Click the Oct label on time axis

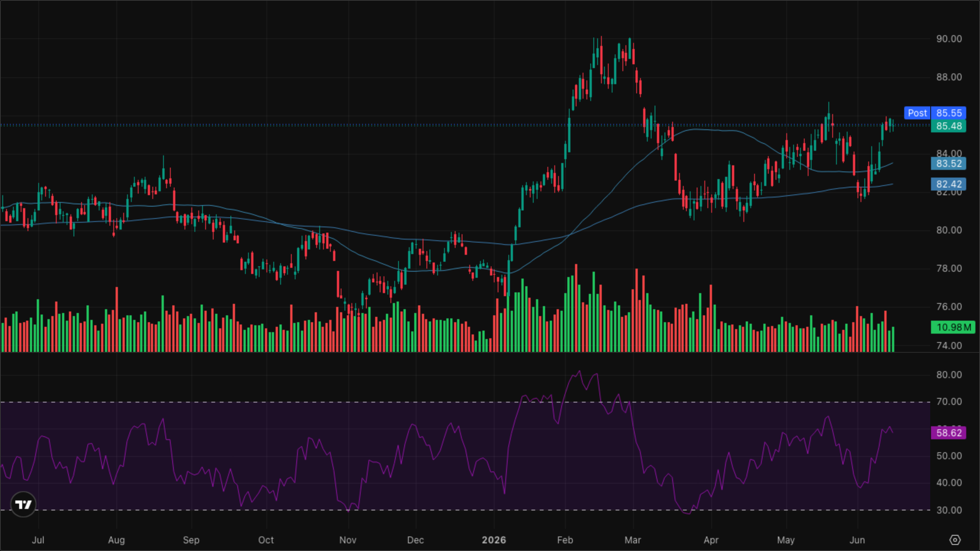click(266, 540)
